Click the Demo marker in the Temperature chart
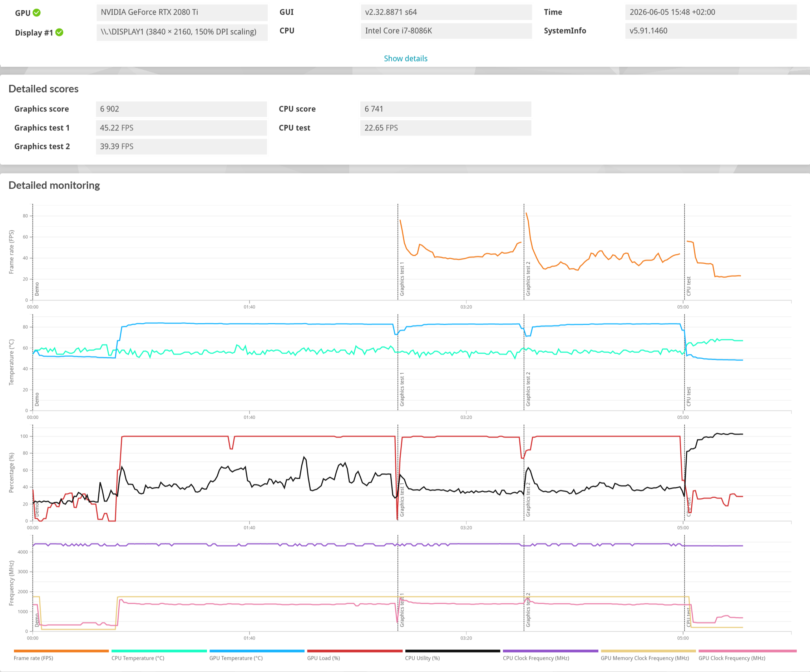The image size is (810, 672). click(37, 399)
